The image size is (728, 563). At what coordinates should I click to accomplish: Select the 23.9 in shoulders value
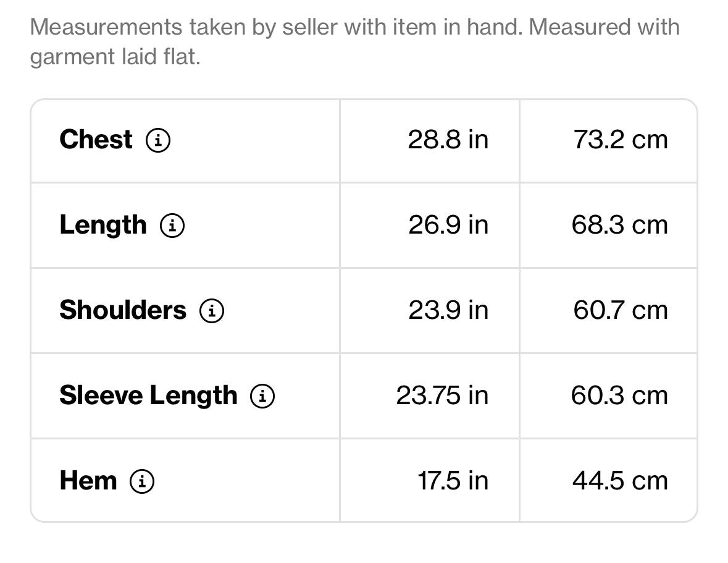[448, 310]
